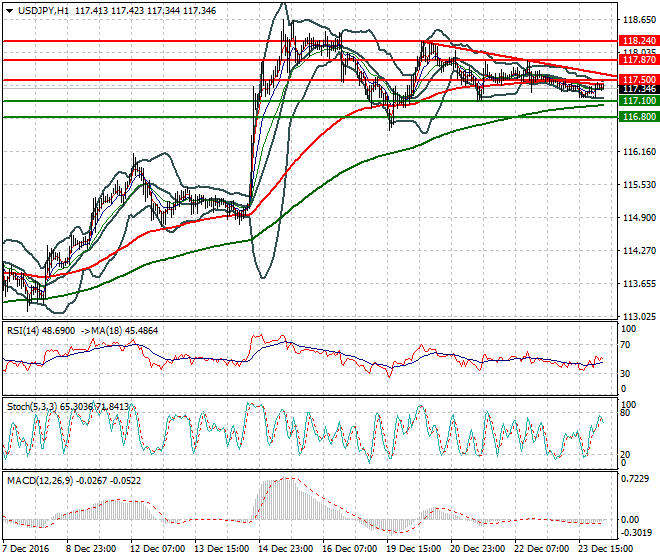Select the 117.100 green support label
Viewport: 660px width, 560px height.
[x=639, y=101]
